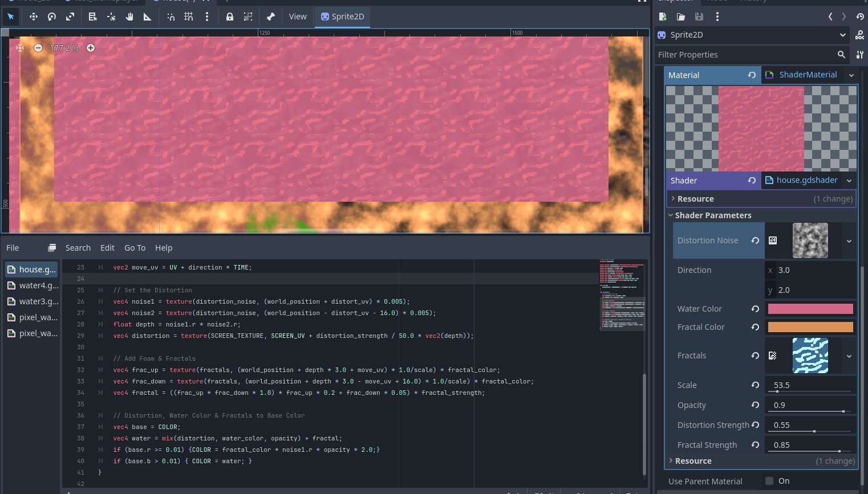Open the Distortion Noise texture dropdown
Screen dimensions: 868x494
click(849, 241)
